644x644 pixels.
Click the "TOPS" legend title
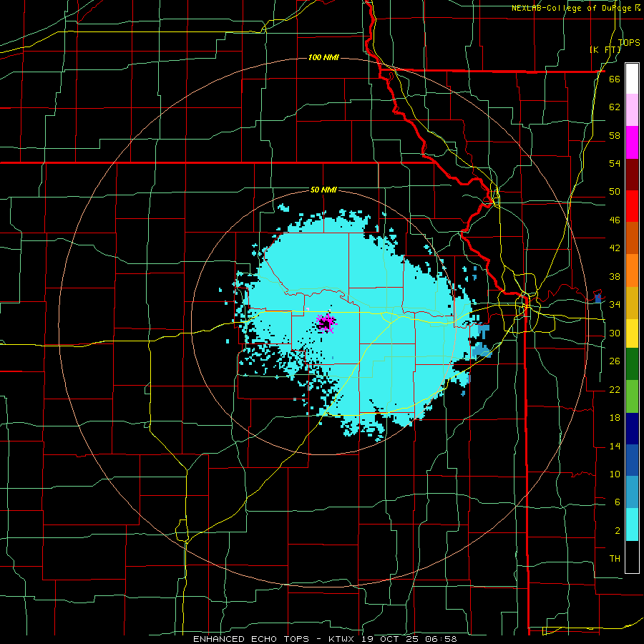tap(629, 42)
